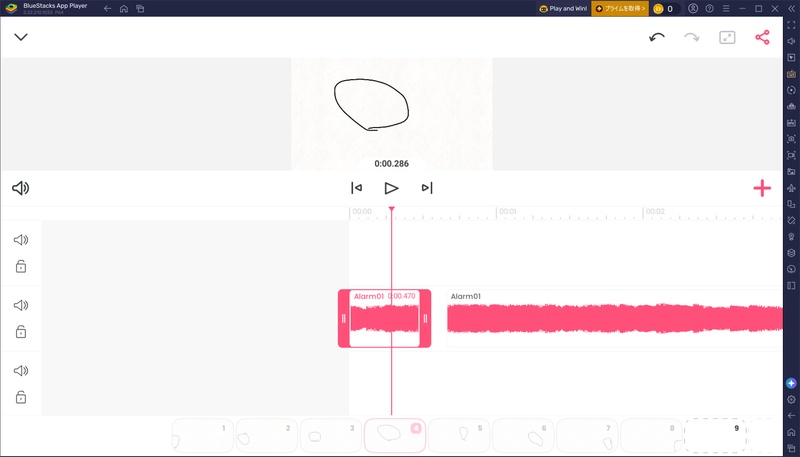
Task: Click the preview canvas drawing
Action: (371, 105)
